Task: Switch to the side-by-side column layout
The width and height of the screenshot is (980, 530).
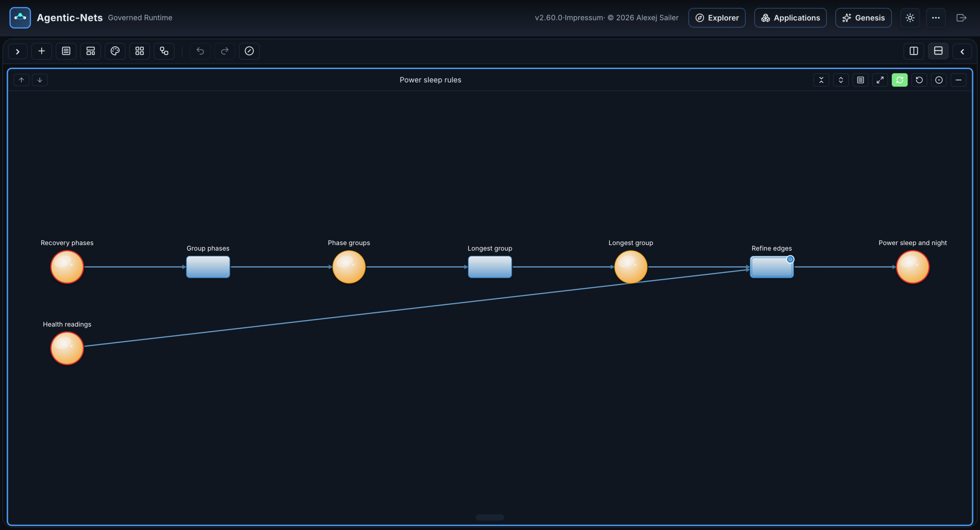Action: (x=914, y=51)
